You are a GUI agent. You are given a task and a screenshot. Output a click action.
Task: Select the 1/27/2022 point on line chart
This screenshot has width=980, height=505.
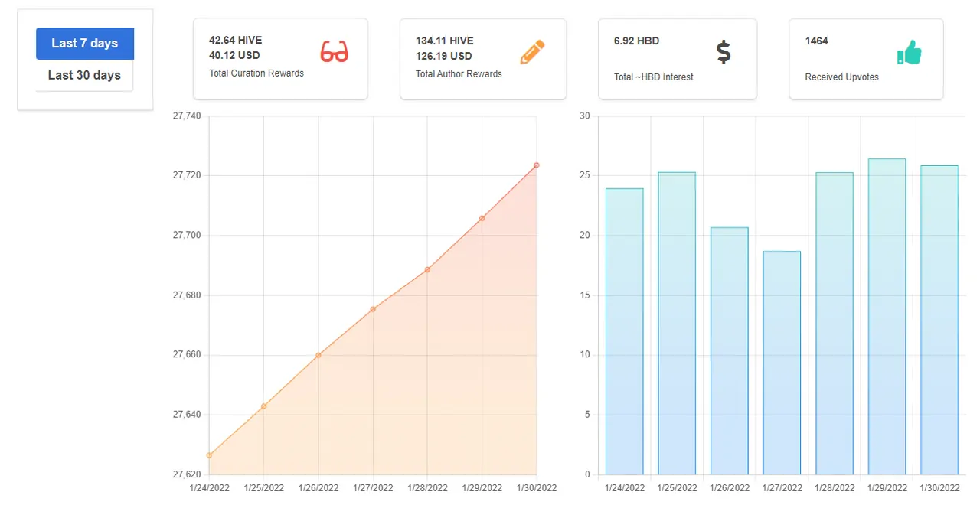click(373, 309)
